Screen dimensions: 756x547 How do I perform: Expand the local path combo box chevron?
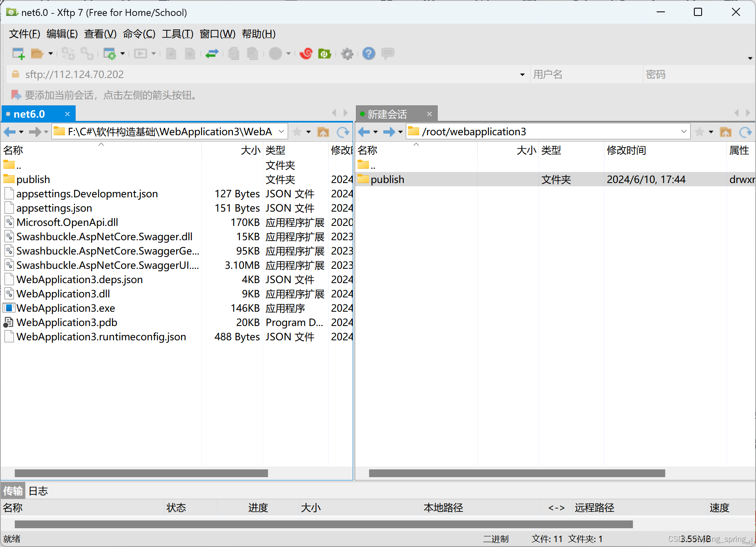coord(281,132)
